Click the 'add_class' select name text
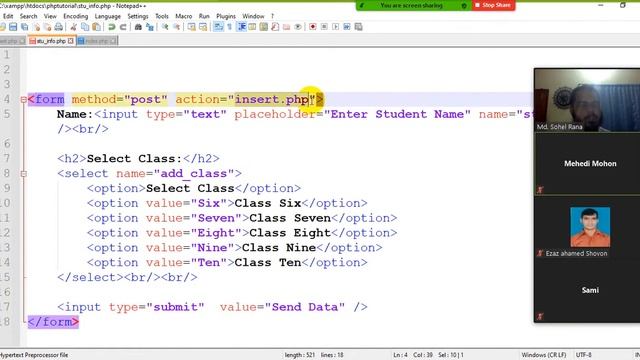640x360 pixels. (x=194, y=174)
